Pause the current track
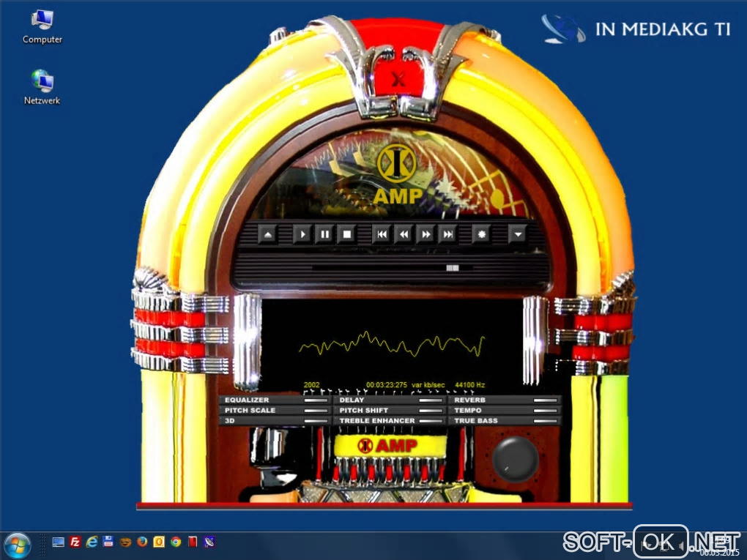Image resolution: width=747 pixels, height=560 pixels. coord(324,234)
